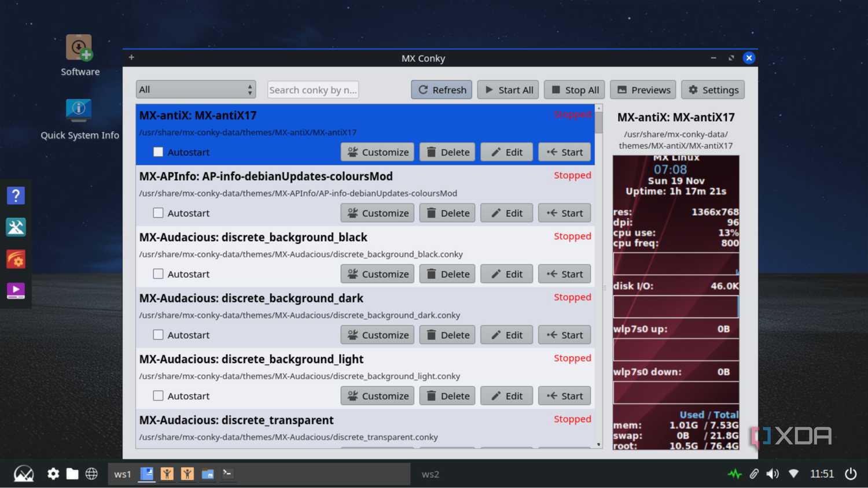Edit the MX-antiX17 conky
The height and width of the screenshot is (488, 868).
(506, 152)
